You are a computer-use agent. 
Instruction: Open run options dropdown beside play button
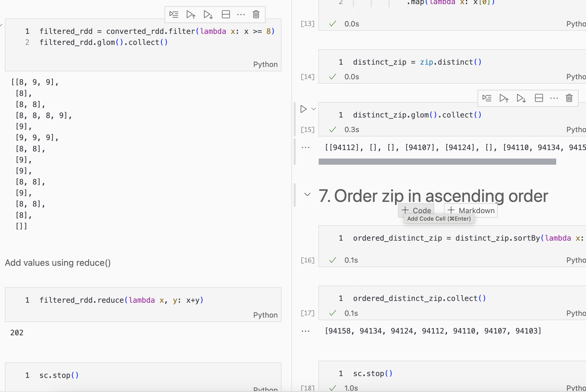(314, 109)
